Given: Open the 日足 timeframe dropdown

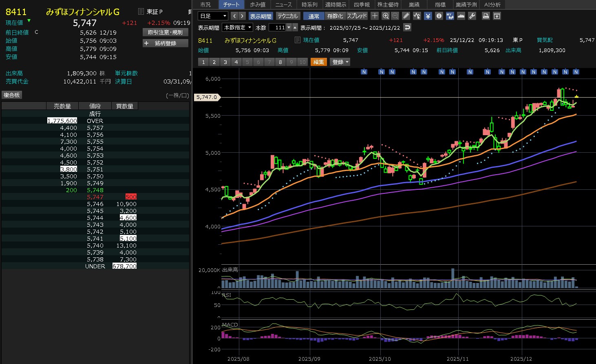Looking at the screenshot, I should point(212,16).
